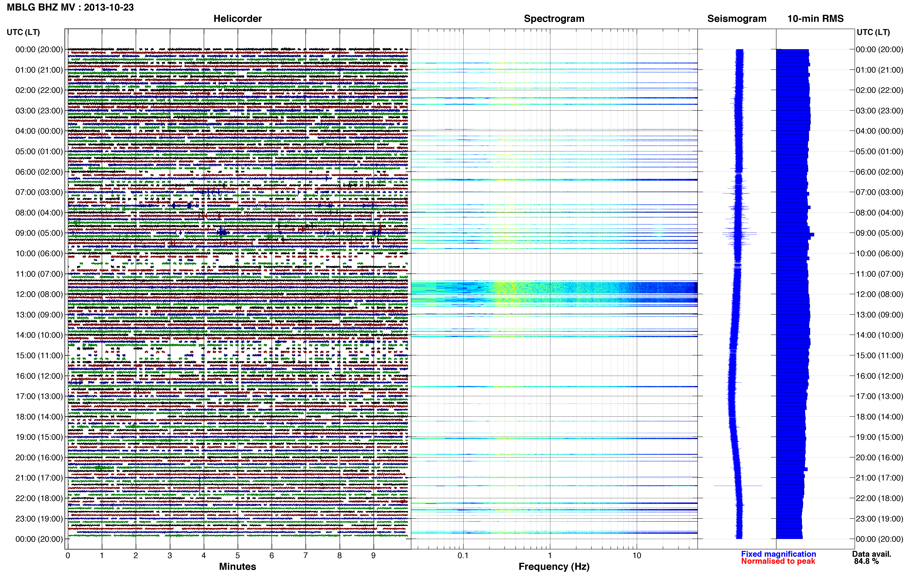Click right-side time label '23:00 (19:00)'

click(879, 519)
